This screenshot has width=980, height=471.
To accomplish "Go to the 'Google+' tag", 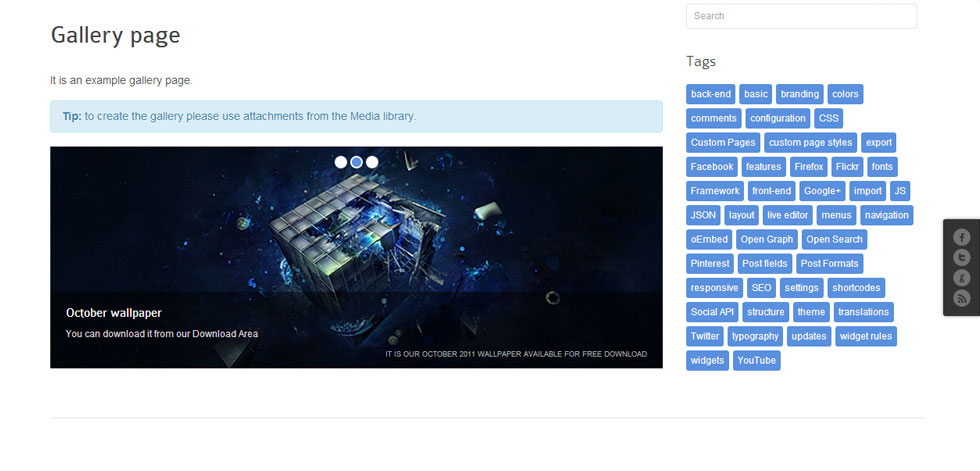I will [822, 191].
